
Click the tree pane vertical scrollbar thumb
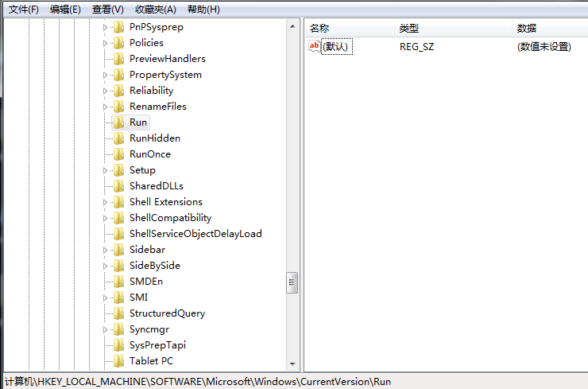292,282
